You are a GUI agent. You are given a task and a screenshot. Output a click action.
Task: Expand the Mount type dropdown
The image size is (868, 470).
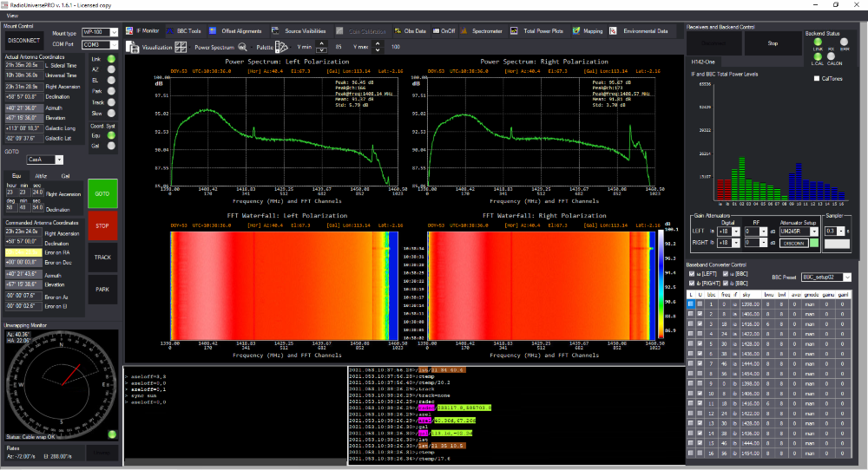point(114,33)
